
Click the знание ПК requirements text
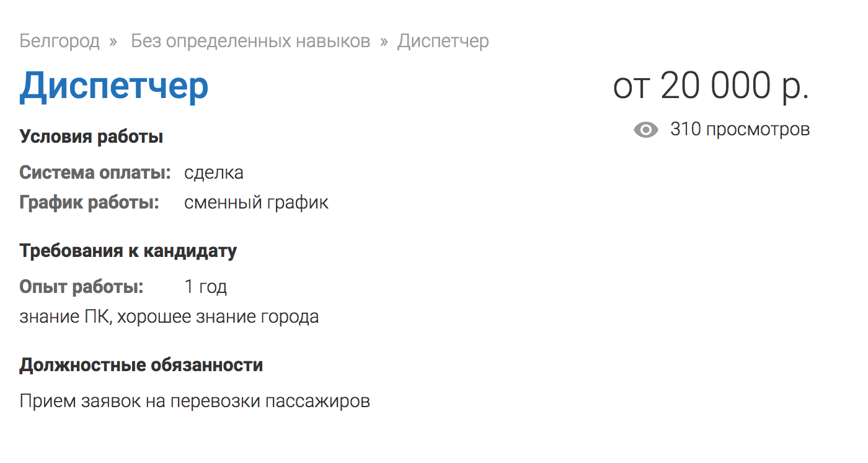(x=169, y=317)
